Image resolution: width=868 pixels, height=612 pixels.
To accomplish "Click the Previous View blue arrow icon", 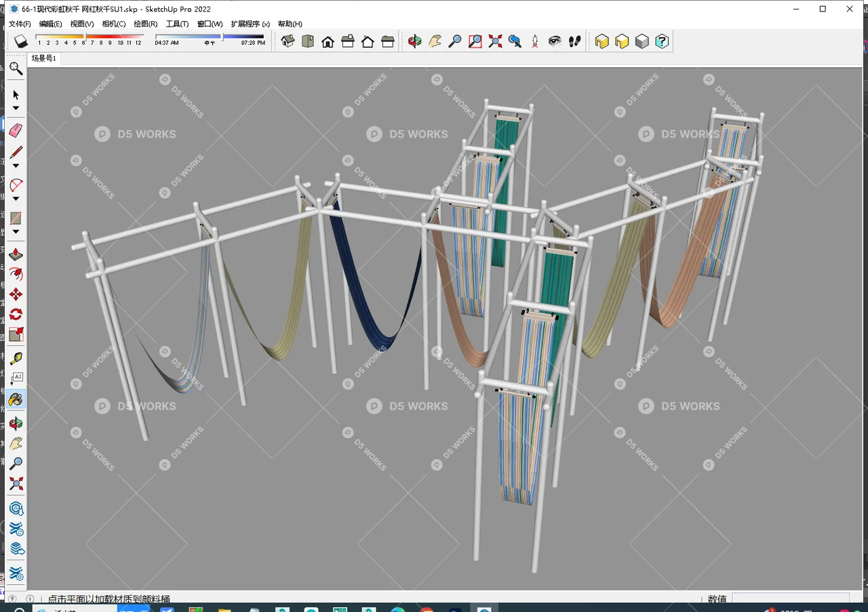I will pyautogui.click(x=515, y=41).
